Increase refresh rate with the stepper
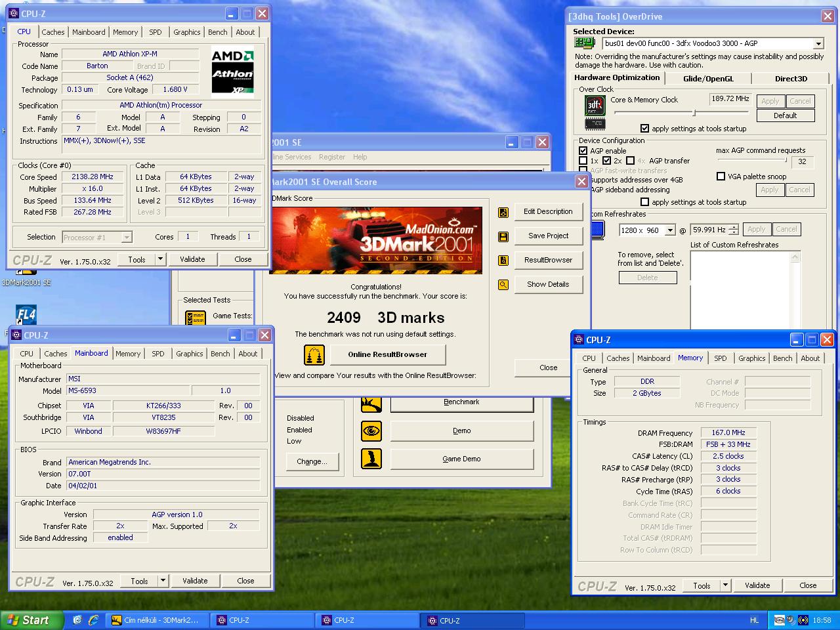This screenshot has height=630, width=840. tap(734, 226)
